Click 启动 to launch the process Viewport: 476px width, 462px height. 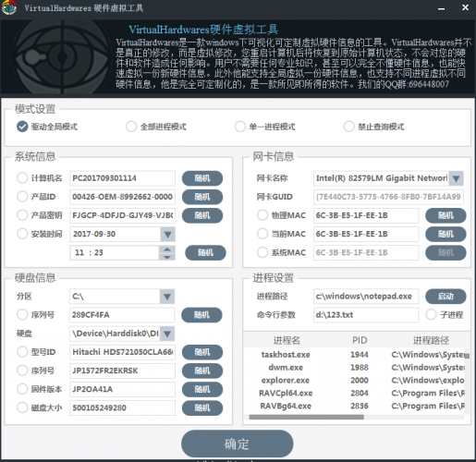(445, 297)
